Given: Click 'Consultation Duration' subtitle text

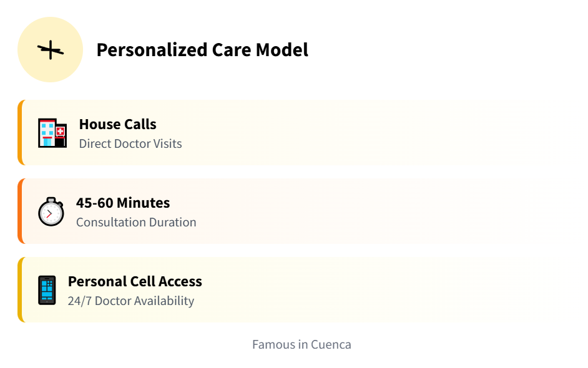Looking at the screenshot, I should click(136, 222).
